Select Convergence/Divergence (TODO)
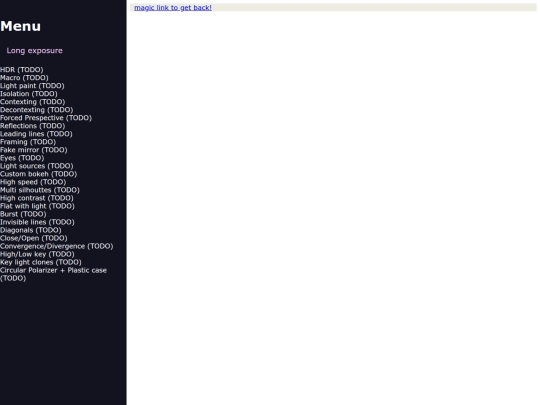 56,247
